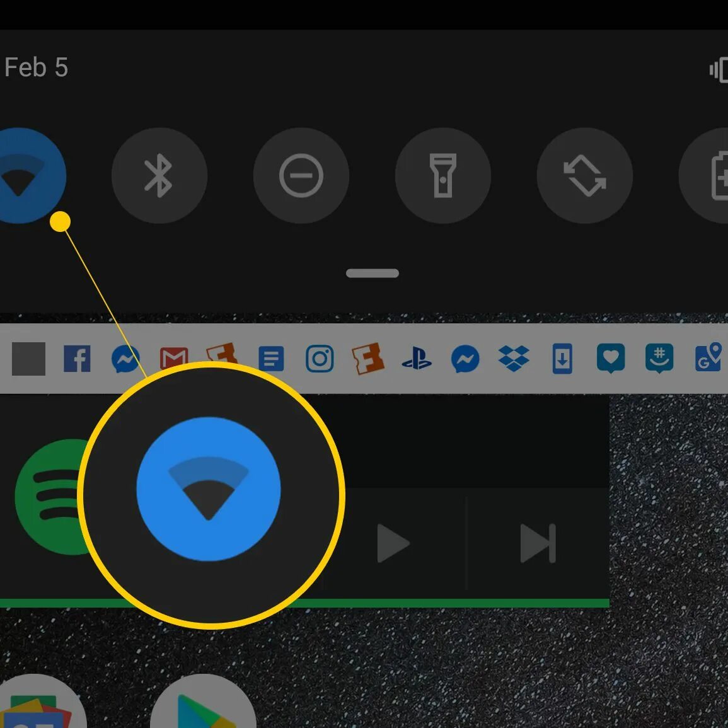This screenshot has height=728, width=728.
Task: Skip to next Spotify track
Action: (x=538, y=543)
